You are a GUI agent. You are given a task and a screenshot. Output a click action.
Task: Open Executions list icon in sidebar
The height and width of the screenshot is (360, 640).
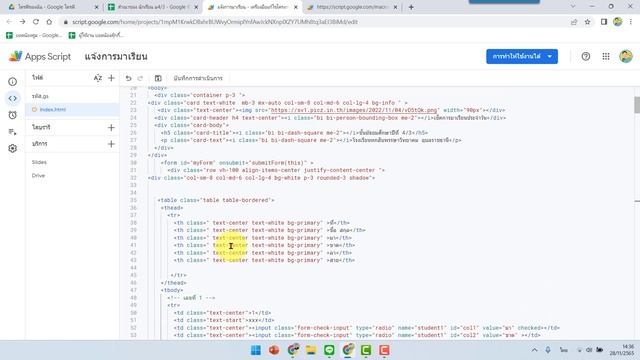[x=13, y=132]
